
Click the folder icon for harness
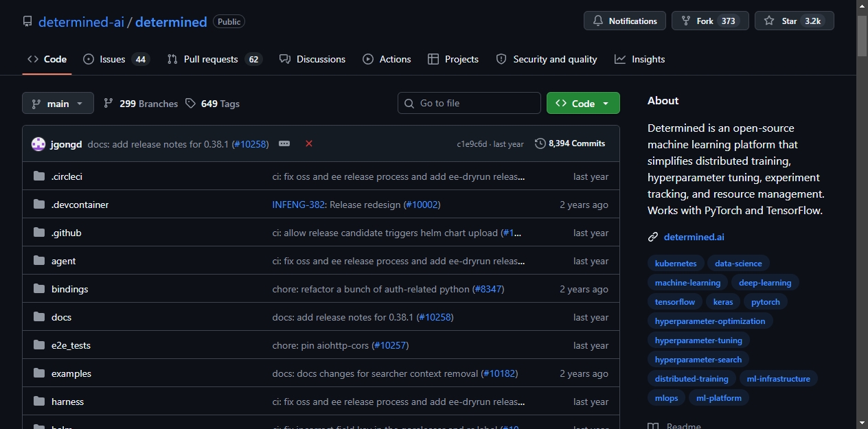pyautogui.click(x=39, y=402)
